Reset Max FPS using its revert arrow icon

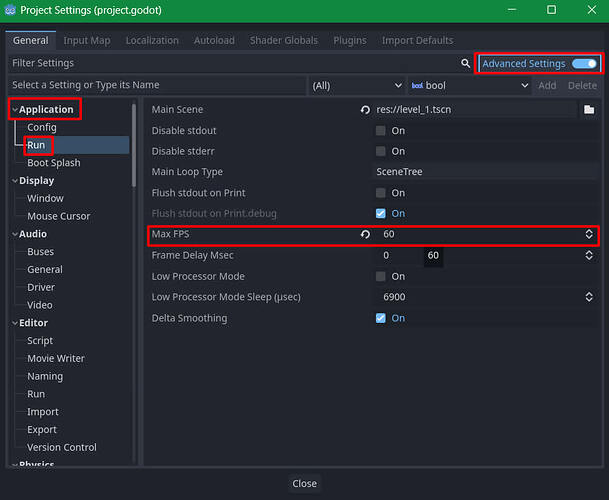coord(366,234)
